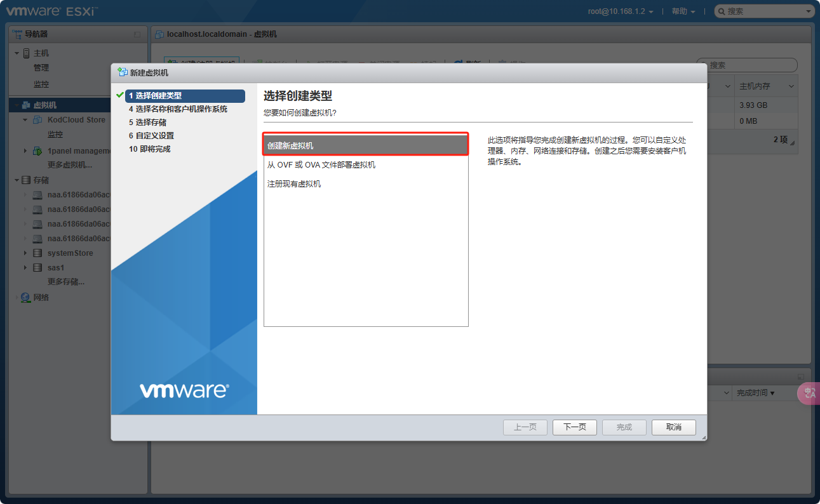Go to step 10 即将完成

(149, 149)
